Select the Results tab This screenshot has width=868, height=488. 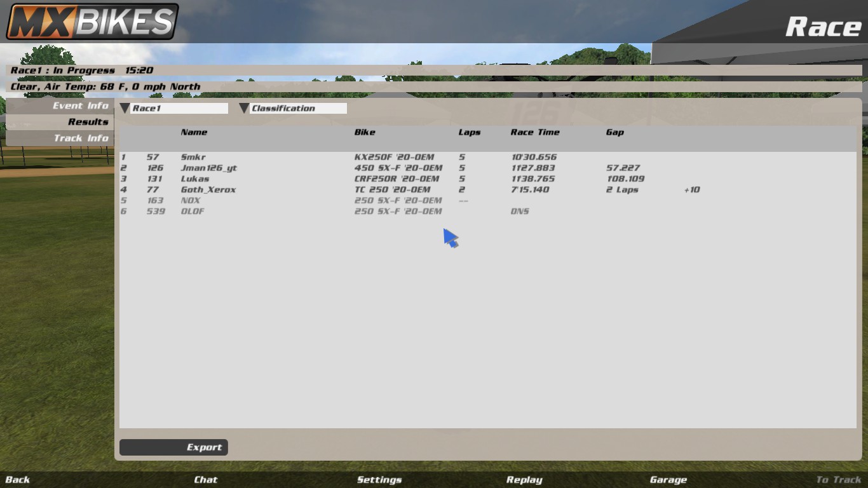tap(60, 121)
